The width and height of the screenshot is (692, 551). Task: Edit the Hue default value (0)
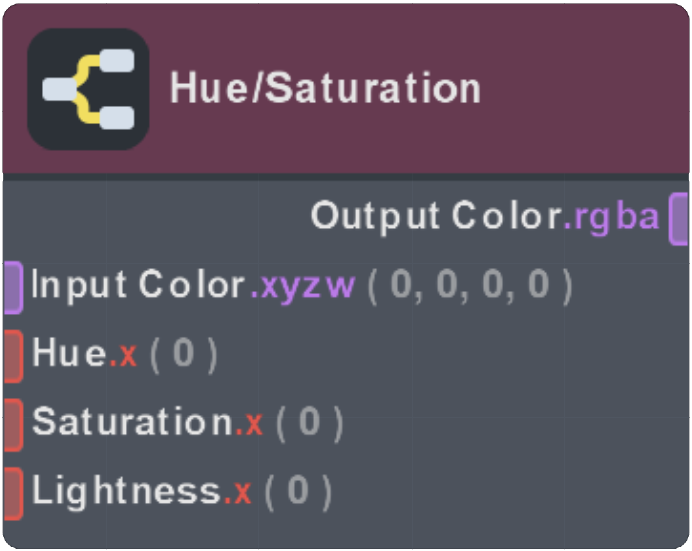coord(182,355)
